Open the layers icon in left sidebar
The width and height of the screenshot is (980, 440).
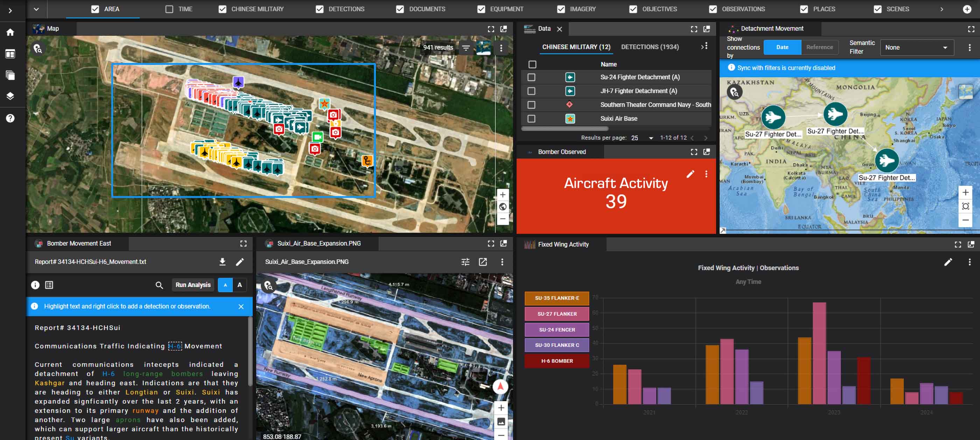click(x=10, y=96)
